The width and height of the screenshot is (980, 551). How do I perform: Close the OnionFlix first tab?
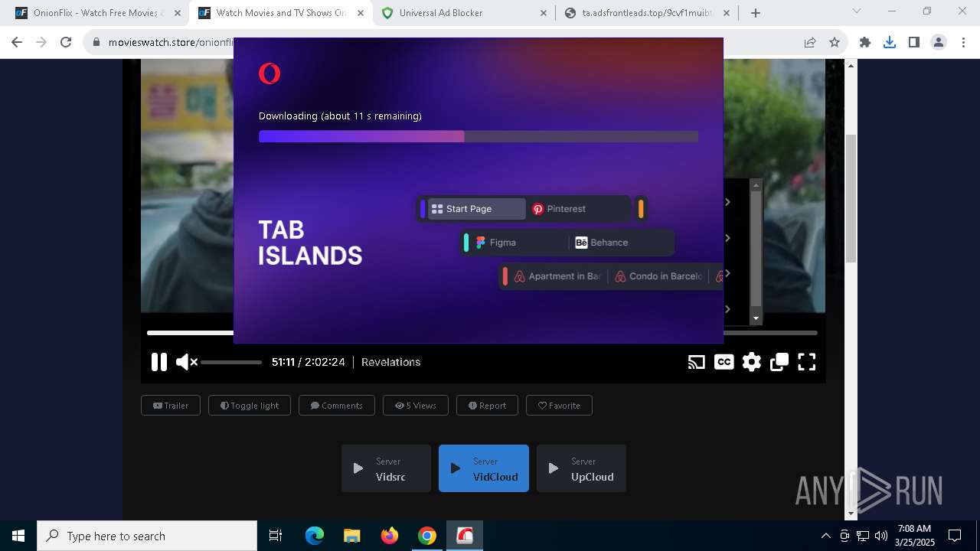178,13
